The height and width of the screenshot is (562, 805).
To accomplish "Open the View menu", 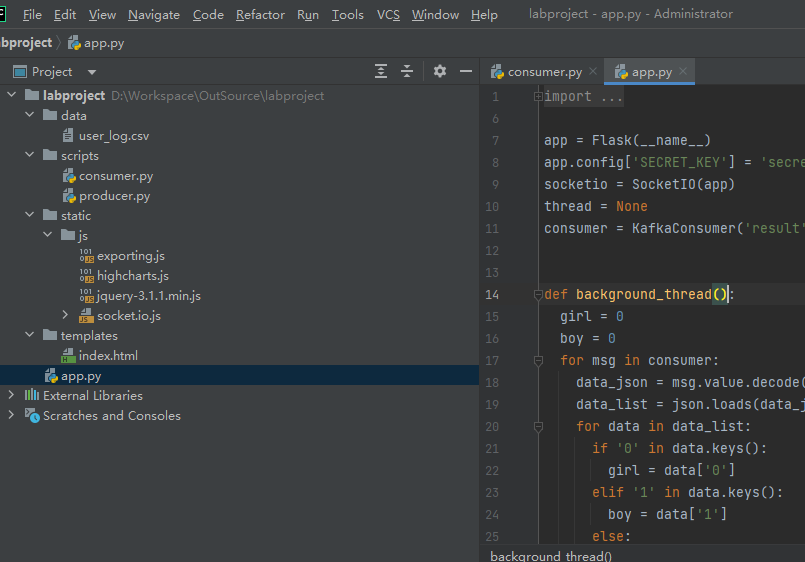I will (102, 15).
